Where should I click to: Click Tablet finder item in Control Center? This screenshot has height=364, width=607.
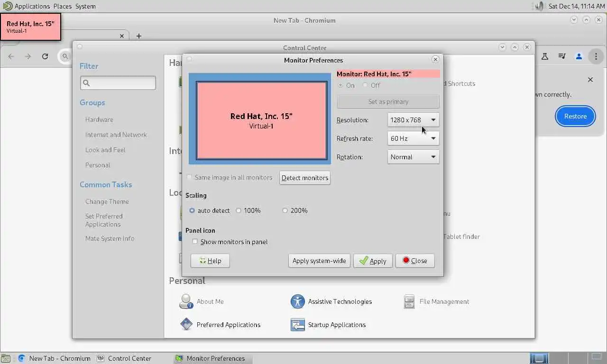461,237
